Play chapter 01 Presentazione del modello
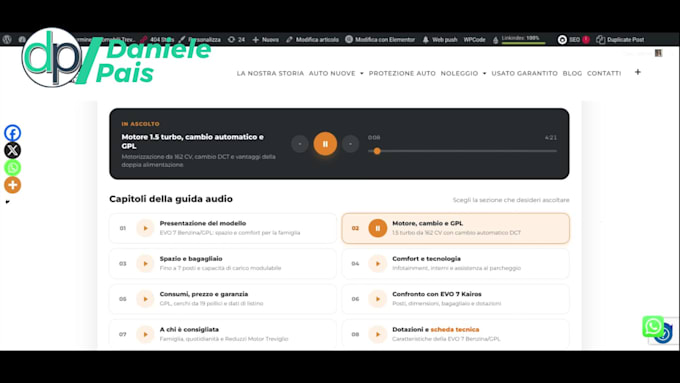Image resolution: width=680 pixels, height=383 pixels. [x=145, y=228]
